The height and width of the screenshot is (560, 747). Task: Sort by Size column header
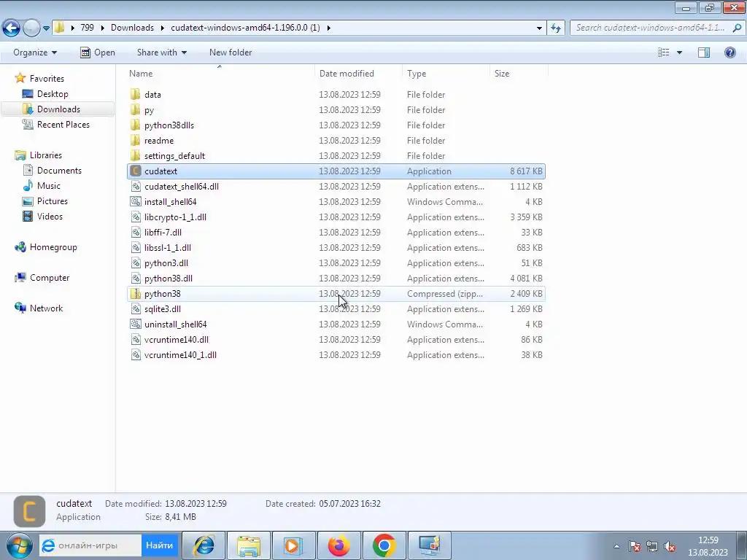click(502, 74)
